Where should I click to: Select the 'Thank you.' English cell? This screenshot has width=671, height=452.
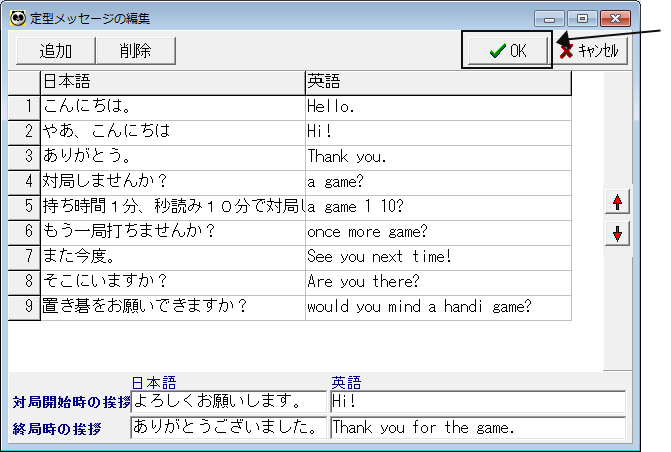pyautogui.click(x=438, y=156)
